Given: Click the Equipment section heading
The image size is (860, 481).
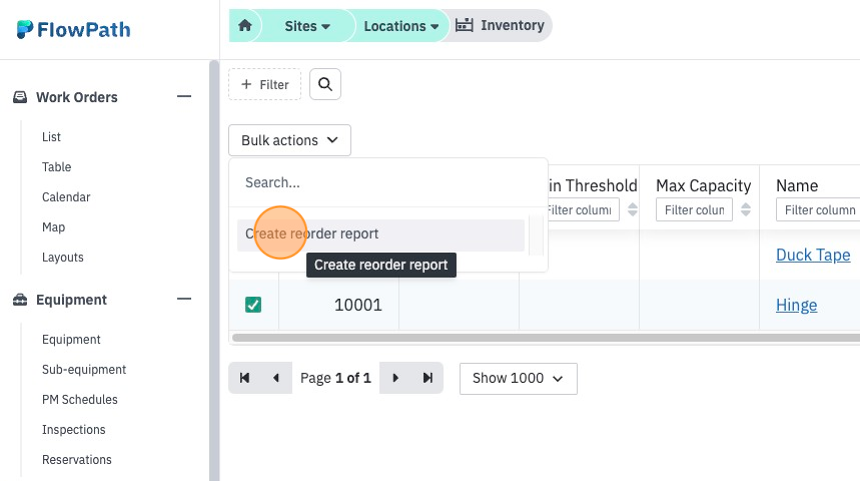Looking at the screenshot, I should (71, 300).
